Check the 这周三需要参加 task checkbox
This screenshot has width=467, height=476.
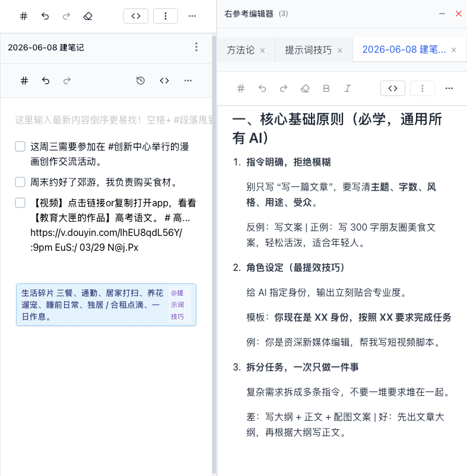20,146
